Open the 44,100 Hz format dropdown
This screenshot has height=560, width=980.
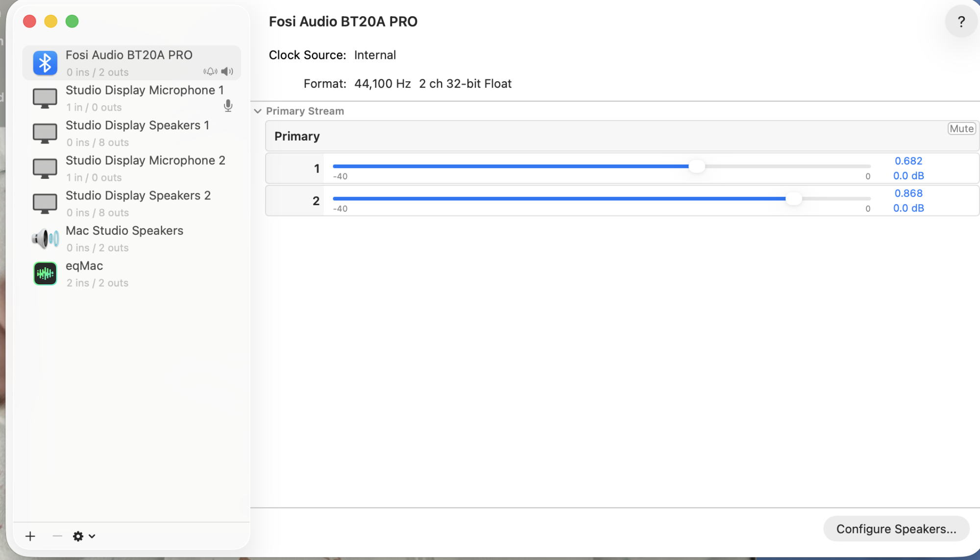pos(382,84)
